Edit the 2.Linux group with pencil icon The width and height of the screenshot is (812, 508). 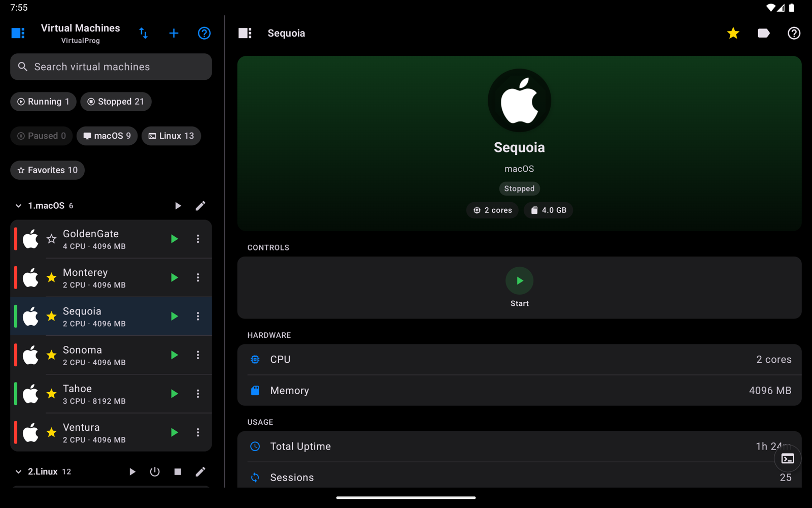pyautogui.click(x=200, y=472)
